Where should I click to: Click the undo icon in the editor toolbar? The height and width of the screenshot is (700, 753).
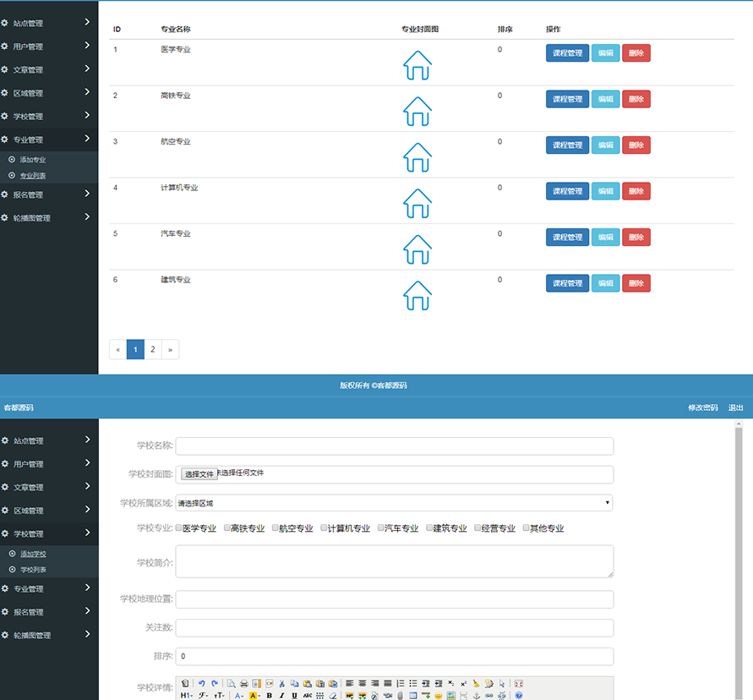pos(201,683)
